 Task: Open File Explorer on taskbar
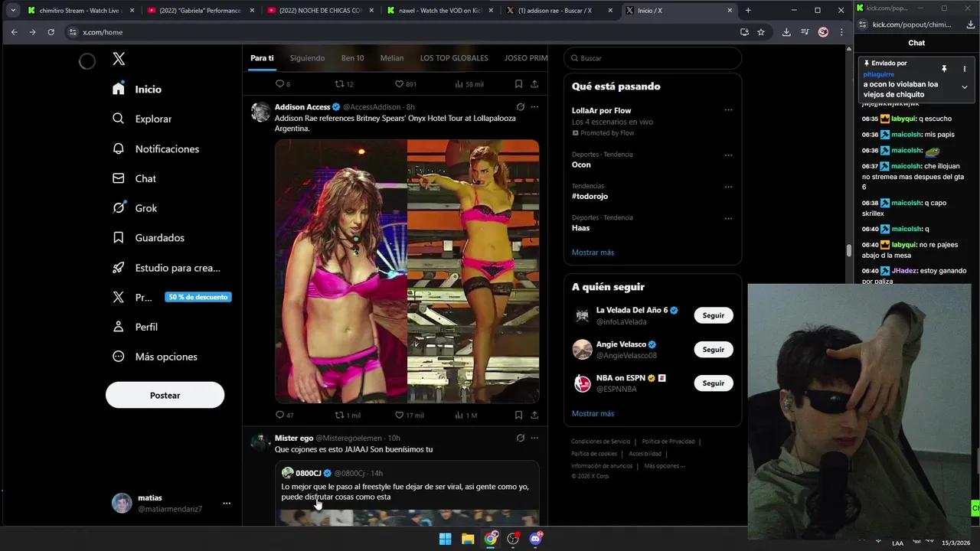[468, 539]
